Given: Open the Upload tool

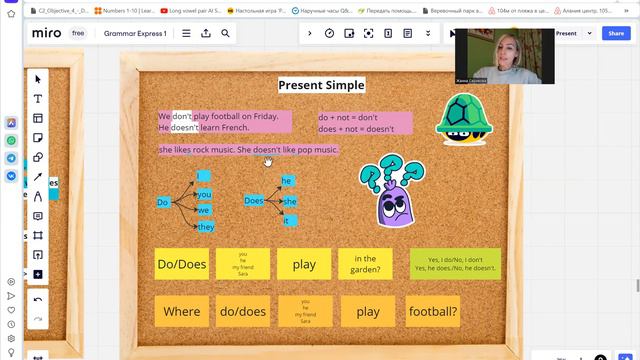Looking at the screenshot, I should (38, 255).
